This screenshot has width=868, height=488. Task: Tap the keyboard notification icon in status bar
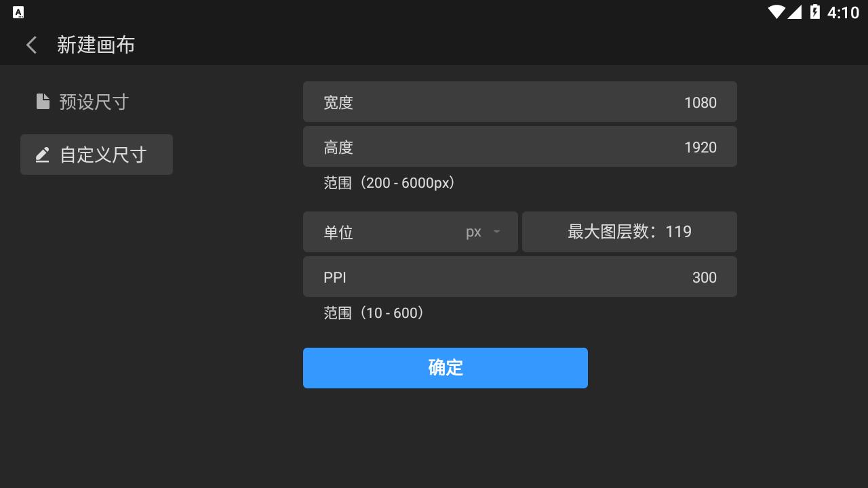(18, 12)
